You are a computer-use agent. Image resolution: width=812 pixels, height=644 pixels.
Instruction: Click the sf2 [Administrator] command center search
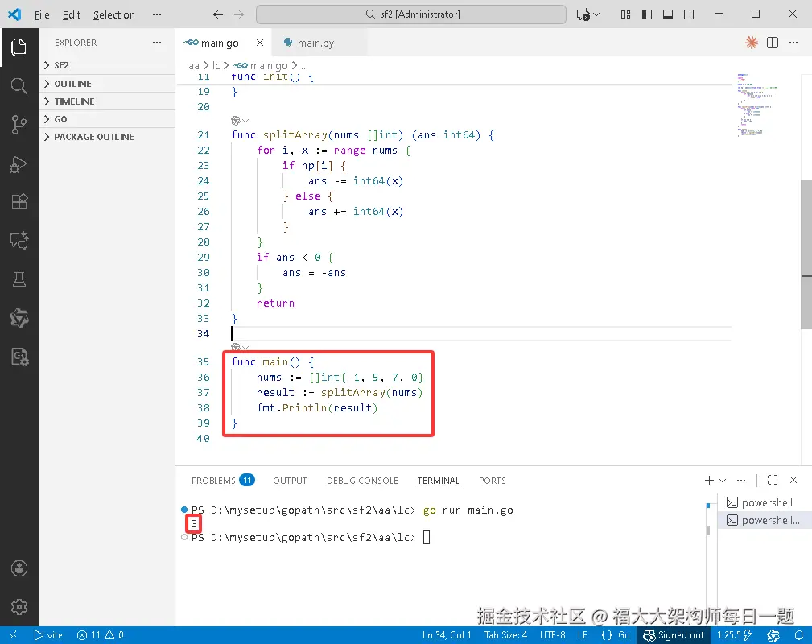pos(411,14)
